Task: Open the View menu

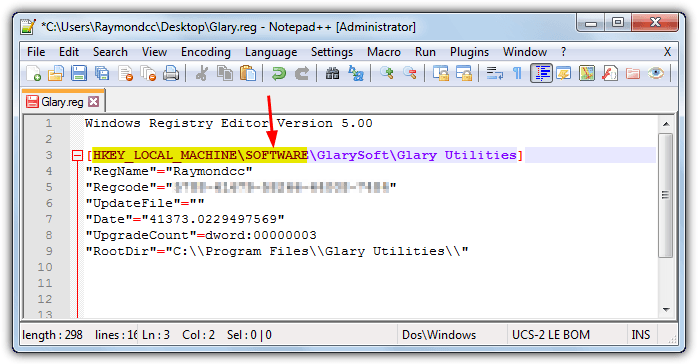Action: (154, 52)
